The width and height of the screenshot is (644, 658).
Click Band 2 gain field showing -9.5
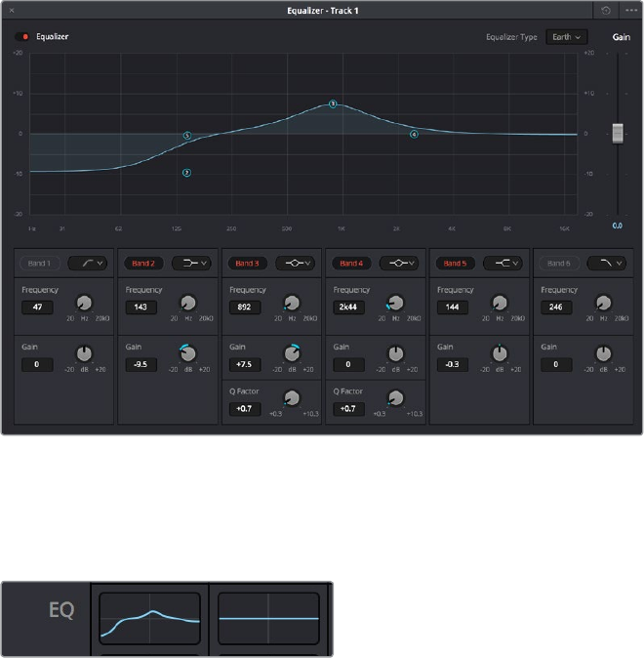click(141, 364)
